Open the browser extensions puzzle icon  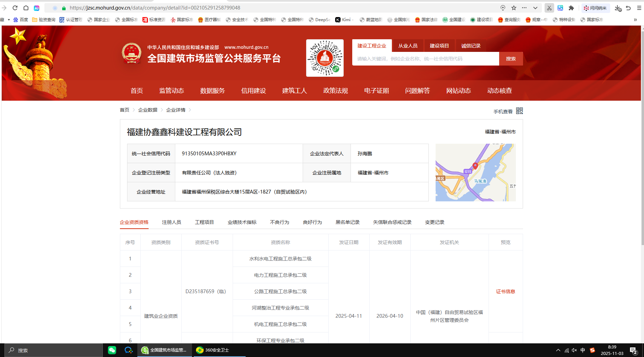tap(571, 8)
